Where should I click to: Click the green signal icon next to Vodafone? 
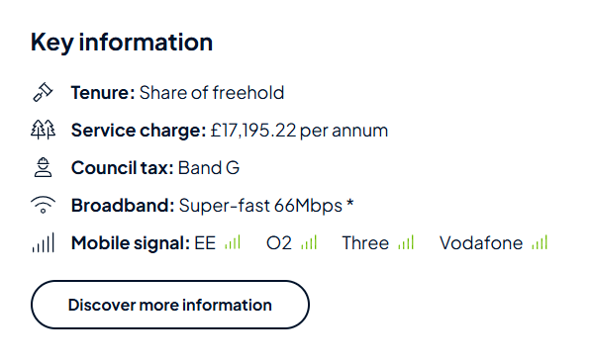click(x=540, y=242)
